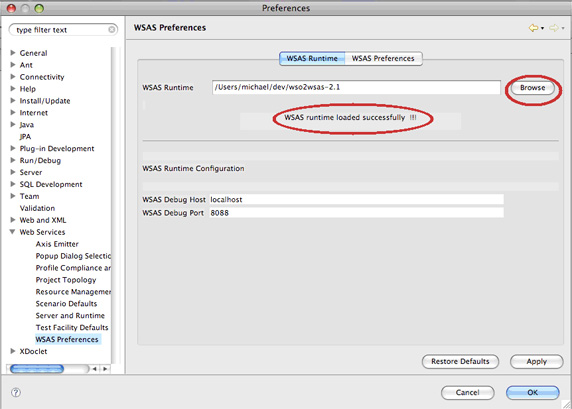Switch to the WSAS Preferences tab
Image resolution: width=572 pixels, height=409 pixels.
383,58
